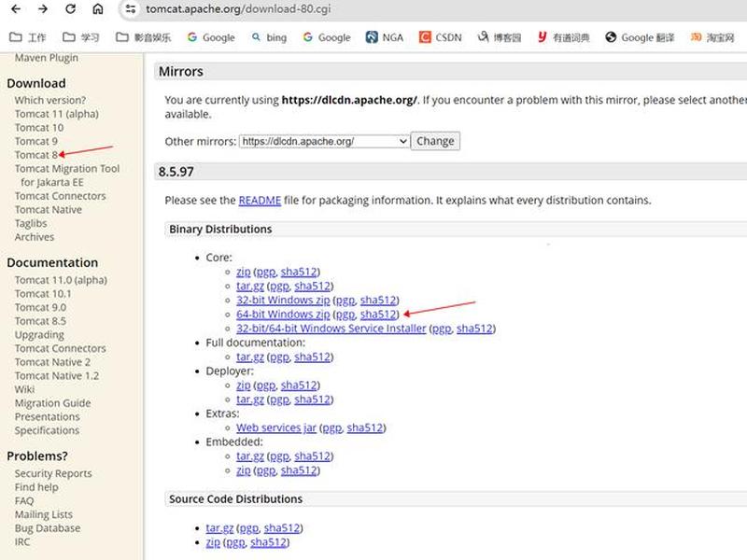This screenshot has width=747, height=560.
Task: Go to the browser home icon
Action: 98,8
